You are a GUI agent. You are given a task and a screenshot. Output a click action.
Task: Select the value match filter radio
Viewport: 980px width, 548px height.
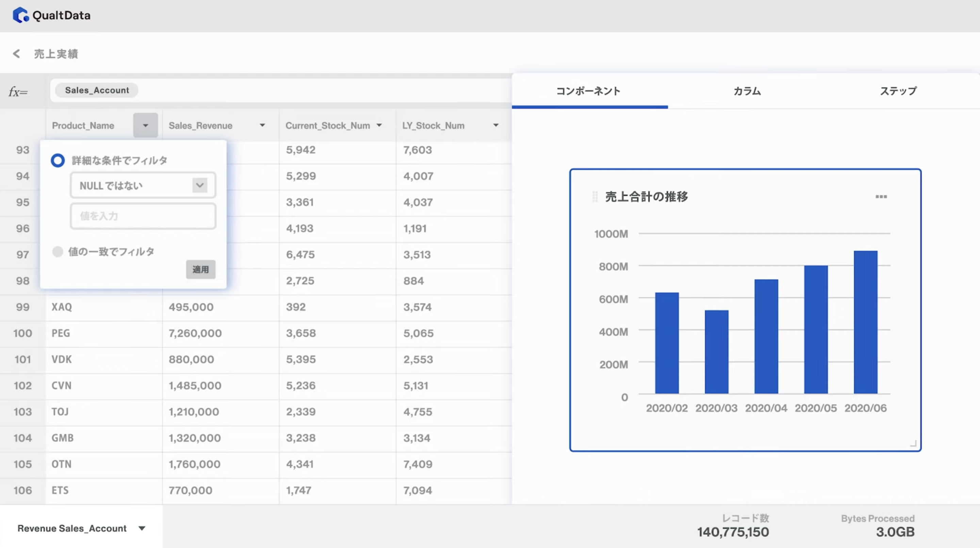click(x=58, y=252)
